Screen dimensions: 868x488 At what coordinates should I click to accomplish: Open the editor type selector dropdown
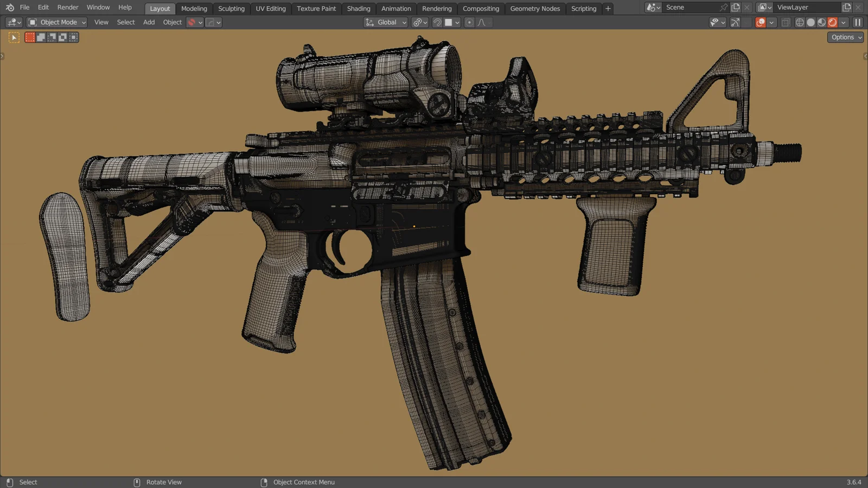click(13, 22)
